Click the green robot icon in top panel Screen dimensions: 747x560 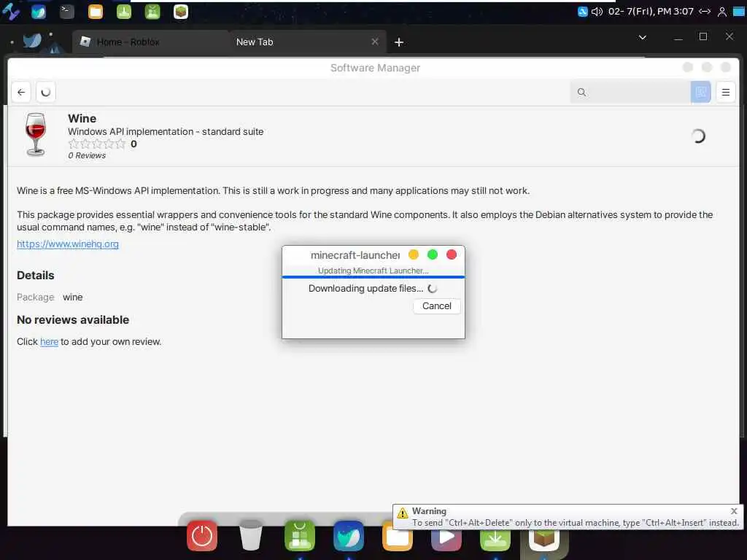(x=152, y=12)
